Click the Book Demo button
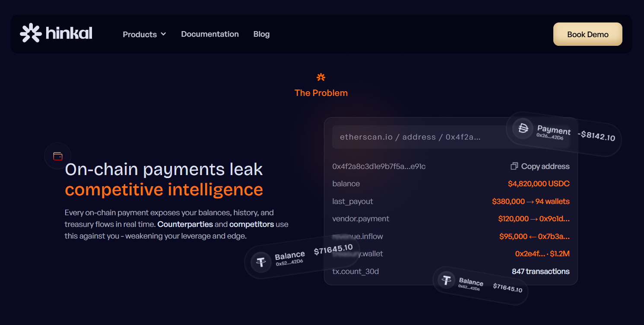Image resolution: width=644 pixels, height=325 pixels. click(587, 34)
